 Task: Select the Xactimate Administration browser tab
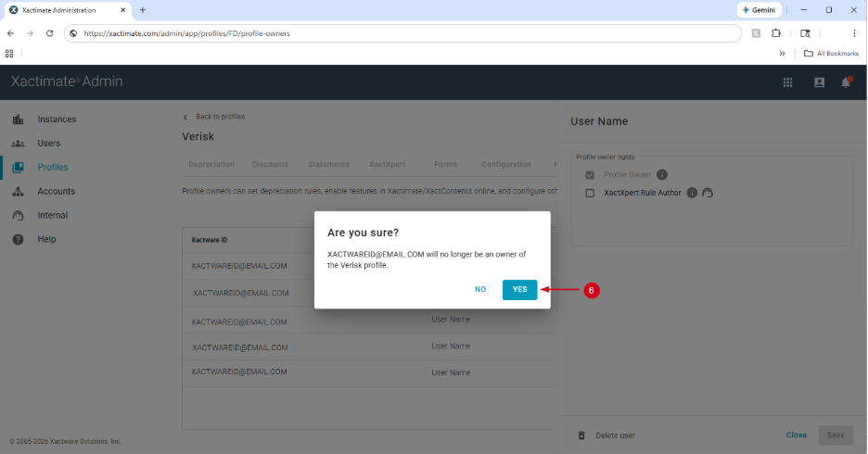tap(67, 10)
